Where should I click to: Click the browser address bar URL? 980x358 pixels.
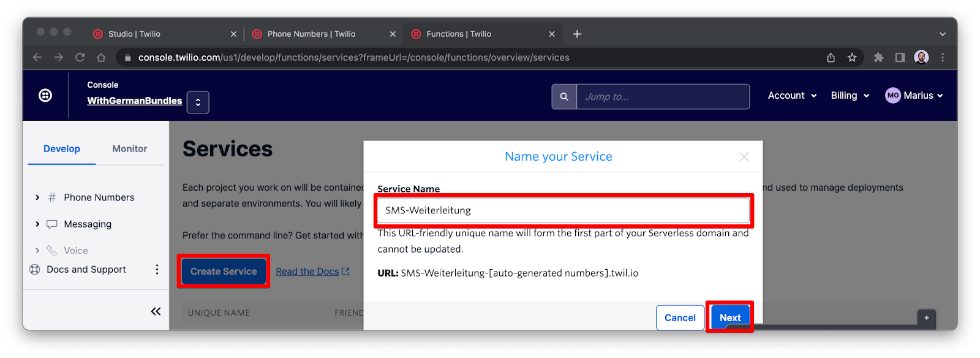pyautogui.click(x=354, y=58)
